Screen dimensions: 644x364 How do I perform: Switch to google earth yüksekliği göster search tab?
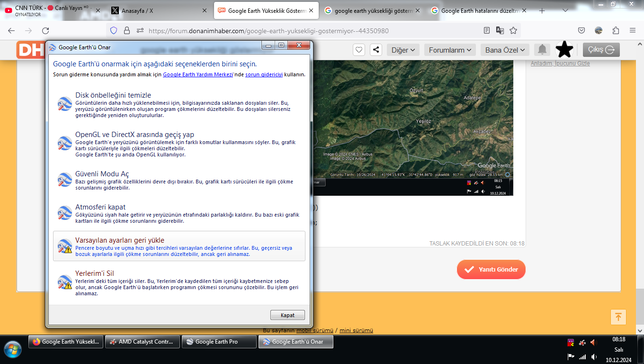pos(373,10)
